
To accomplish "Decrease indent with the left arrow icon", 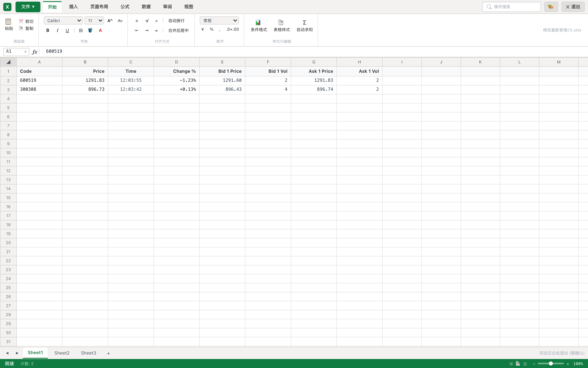I will (x=137, y=30).
